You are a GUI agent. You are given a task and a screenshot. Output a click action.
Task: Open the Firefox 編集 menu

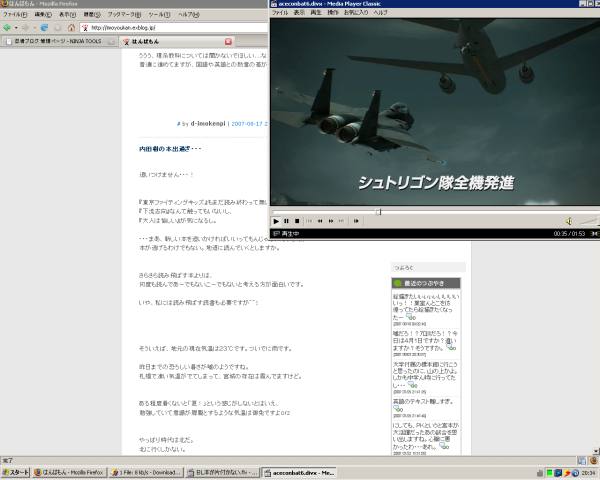(x=43, y=15)
